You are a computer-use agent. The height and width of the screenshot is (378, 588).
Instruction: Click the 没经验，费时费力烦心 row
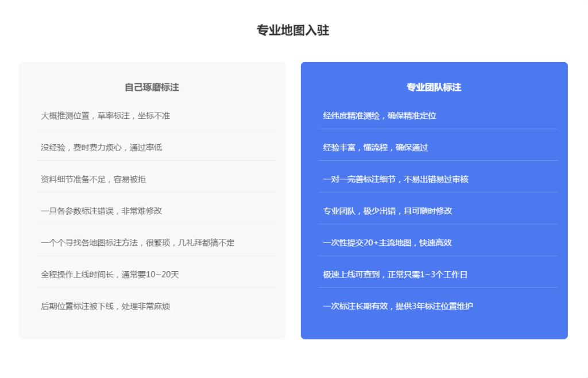point(101,147)
